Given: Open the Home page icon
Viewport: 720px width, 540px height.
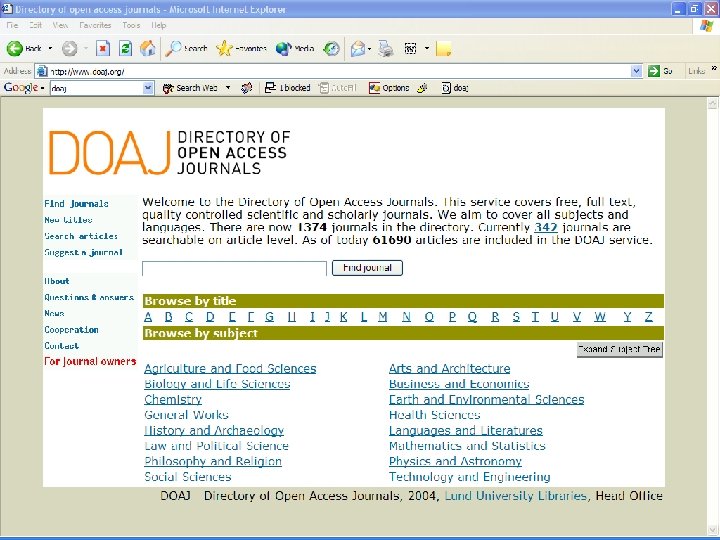Looking at the screenshot, I should [147, 48].
